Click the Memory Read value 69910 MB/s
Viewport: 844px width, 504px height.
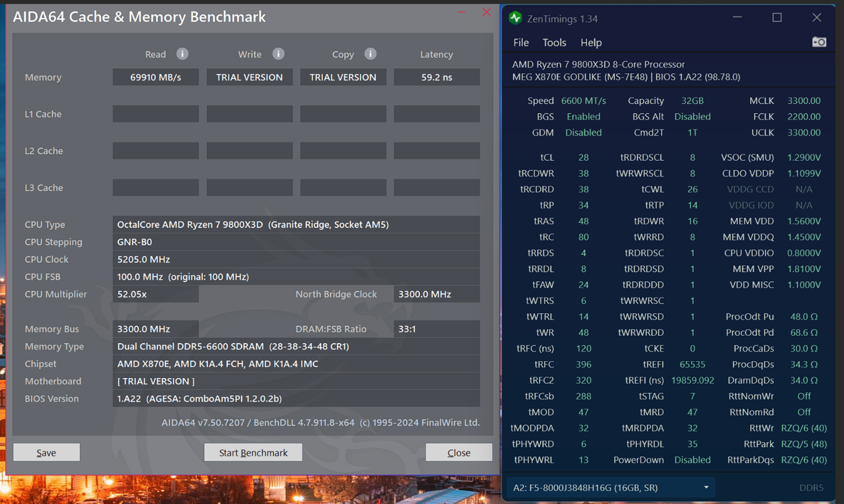[x=156, y=77]
